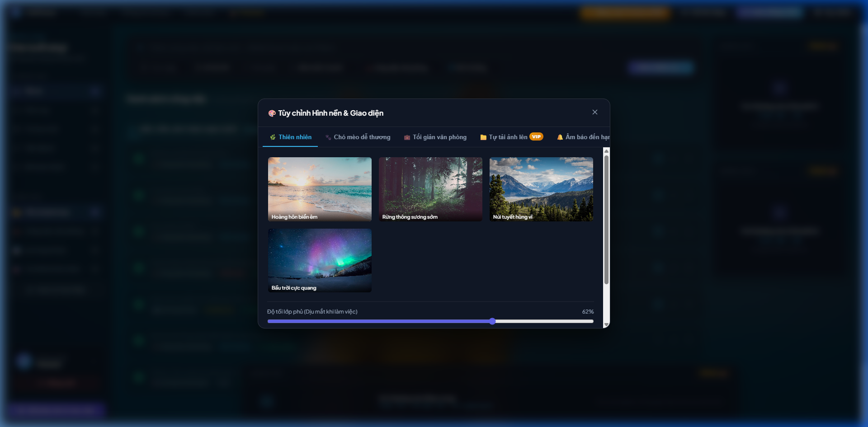Close the Tùy chỉnh Hình nền dialog
This screenshot has height=427, width=868.
[x=594, y=112]
